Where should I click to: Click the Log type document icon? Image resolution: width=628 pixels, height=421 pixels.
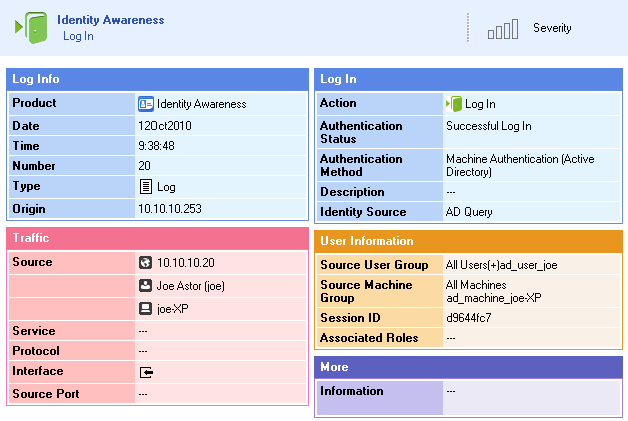[146, 187]
